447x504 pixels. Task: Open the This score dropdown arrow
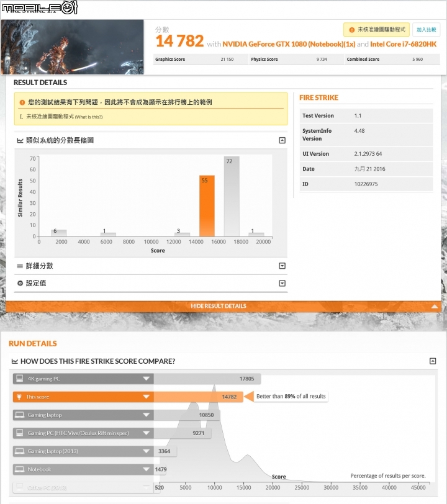tap(147, 397)
